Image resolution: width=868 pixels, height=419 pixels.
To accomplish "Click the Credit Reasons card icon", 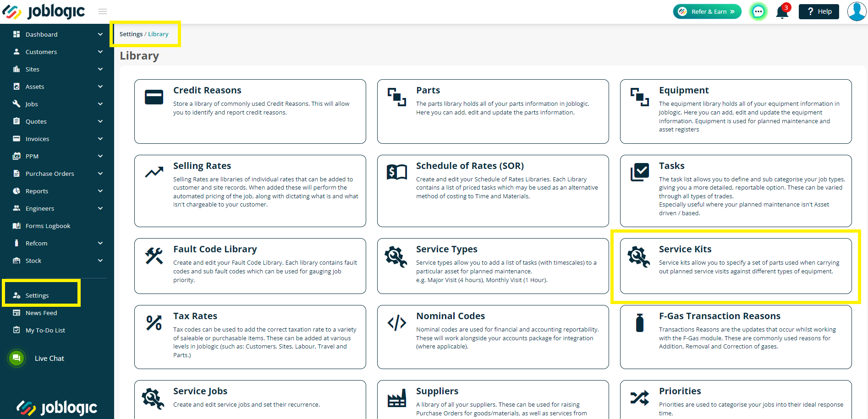I will (x=154, y=97).
